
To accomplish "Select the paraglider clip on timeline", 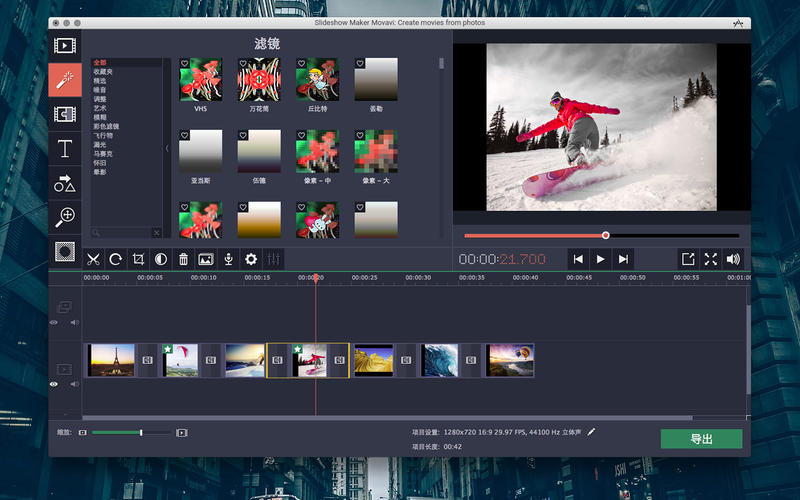I will point(180,360).
